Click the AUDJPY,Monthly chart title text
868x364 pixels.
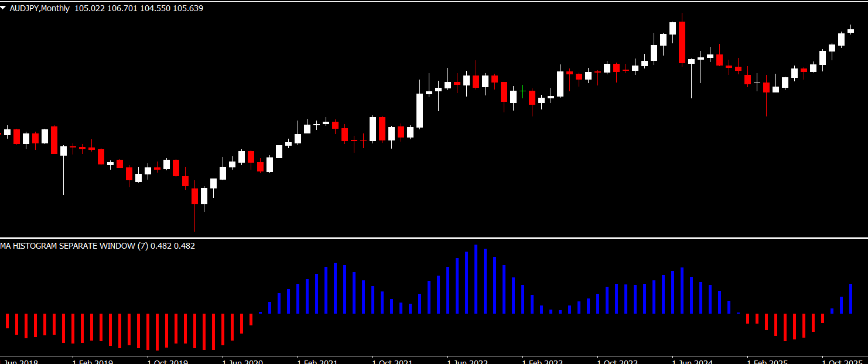tap(39, 9)
